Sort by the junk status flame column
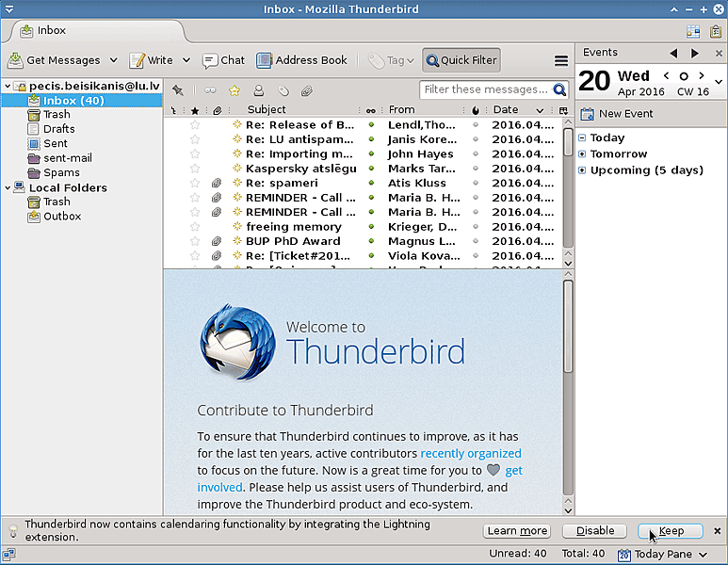 point(476,110)
